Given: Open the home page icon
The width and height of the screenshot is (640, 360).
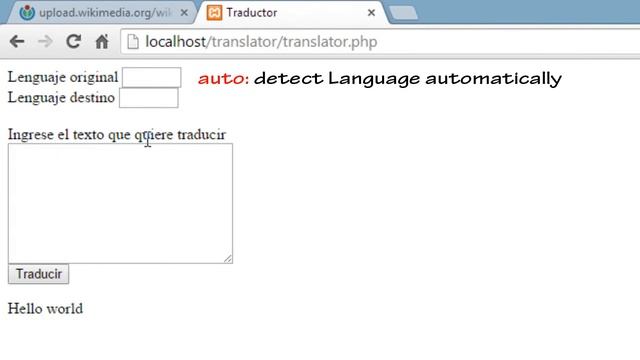Looking at the screenshot, I should pyautogui.click(x=102, y=41).
